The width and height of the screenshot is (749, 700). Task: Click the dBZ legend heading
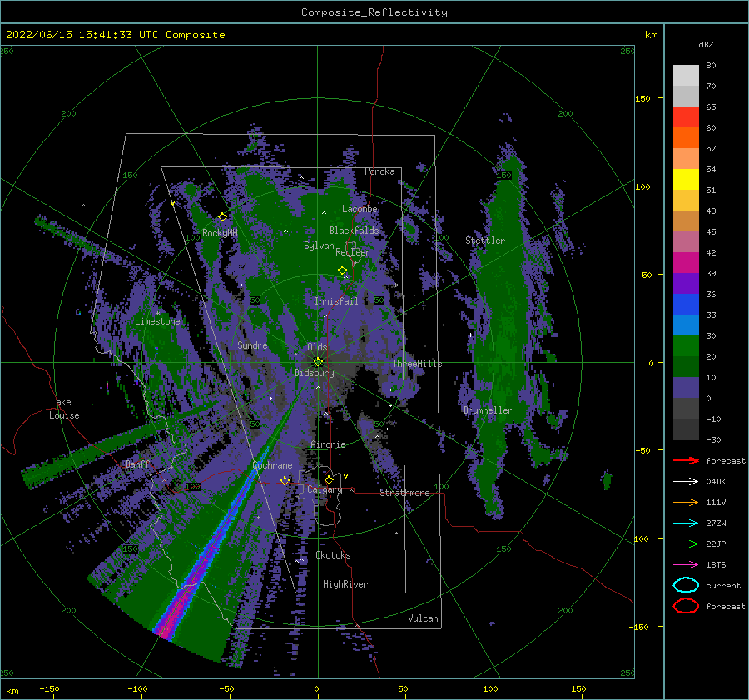coord(706,45)
